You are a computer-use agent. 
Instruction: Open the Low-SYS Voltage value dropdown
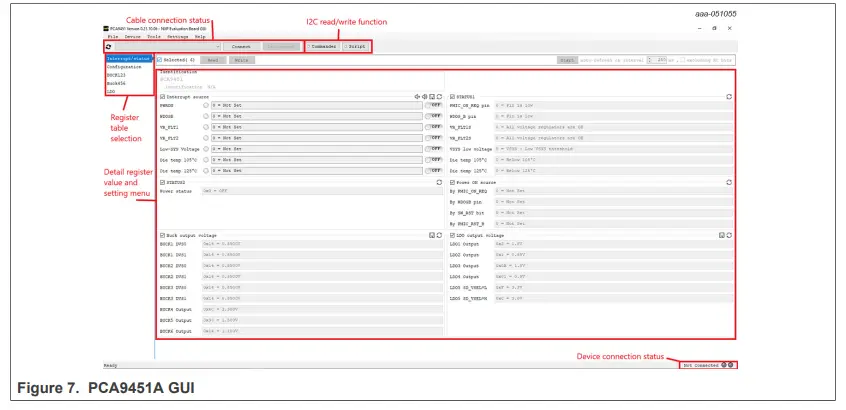317,148
